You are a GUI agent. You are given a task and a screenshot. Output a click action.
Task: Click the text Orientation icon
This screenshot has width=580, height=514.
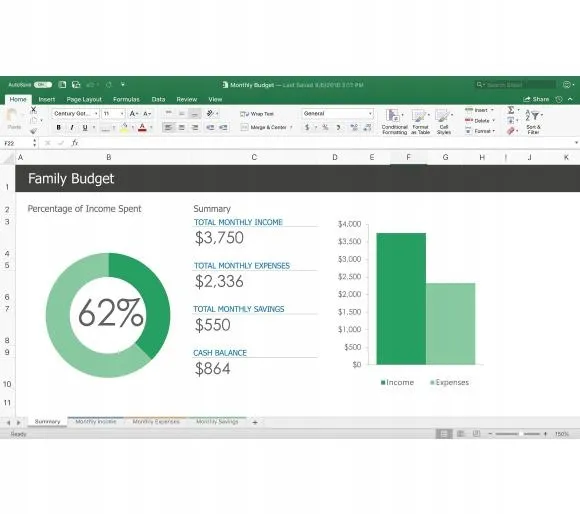pos(210,113)
